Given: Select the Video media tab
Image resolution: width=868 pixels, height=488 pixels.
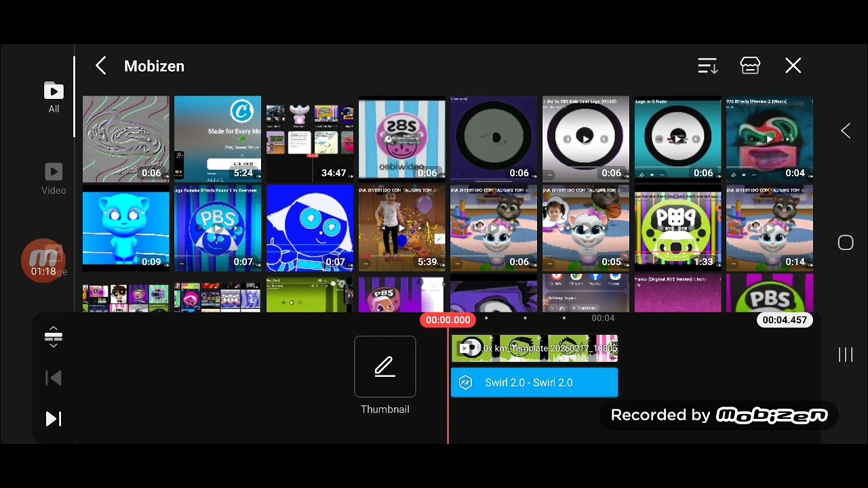Looking at the screenshot, I should point(54,179).
